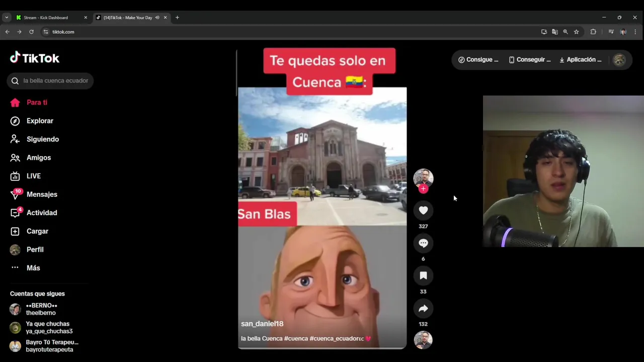
Task: Go forward in browser history
Action: click(x=19, y=32)
